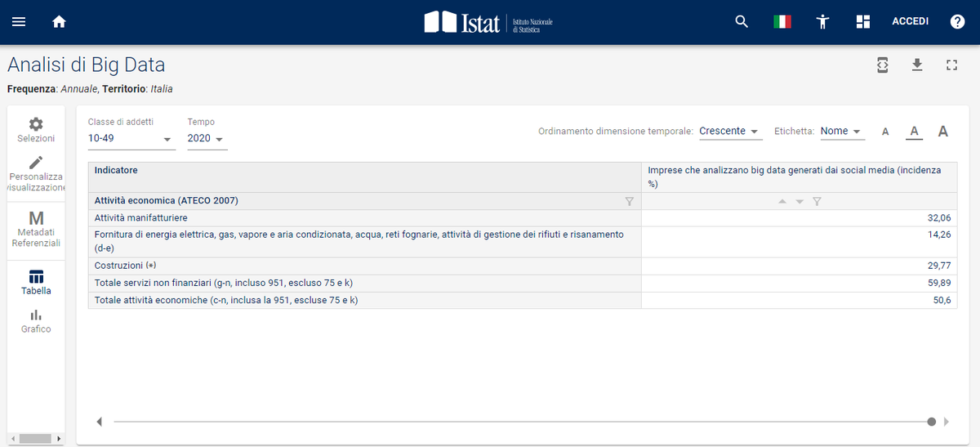This screenshot has width=980, height=447.
Task: Set large font size A
Action: pos(942,131)
